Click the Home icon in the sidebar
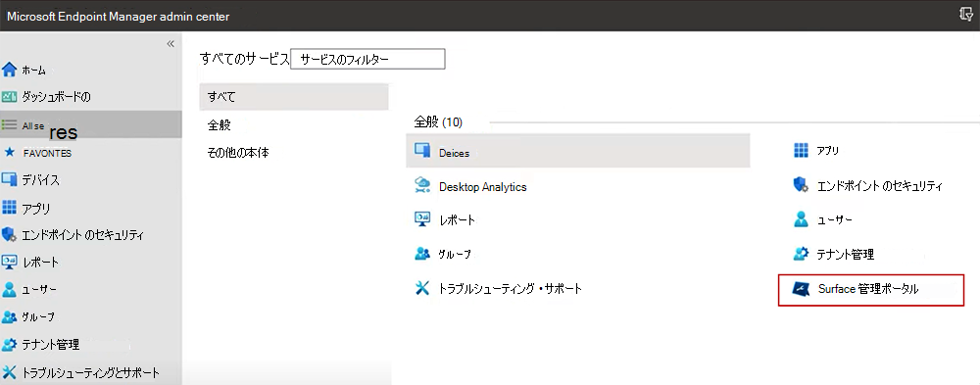Image resolution: width=980 pixels, height=385 pixels. 10,70
